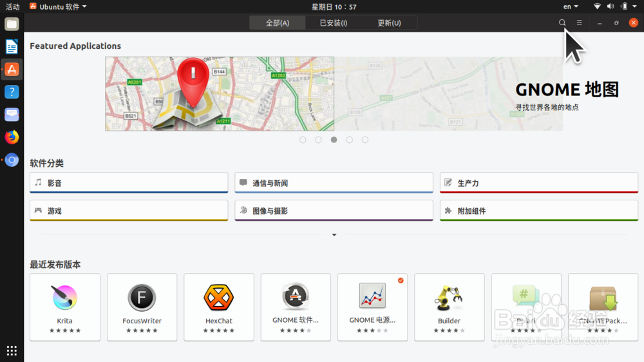Image resolution: width=644 pixels, height=362 pixels.
Task: Click the installed checkmark on GNOME 电源
Action: point(401,280)
